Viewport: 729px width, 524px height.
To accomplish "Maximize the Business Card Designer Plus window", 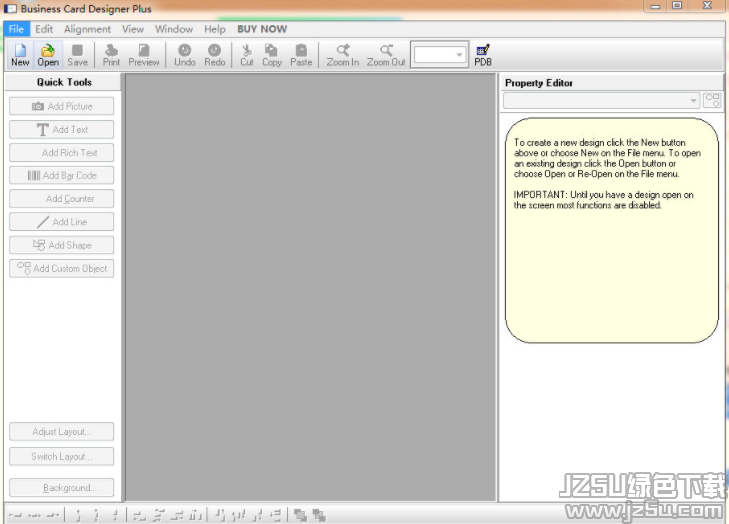I will point(677,6).
